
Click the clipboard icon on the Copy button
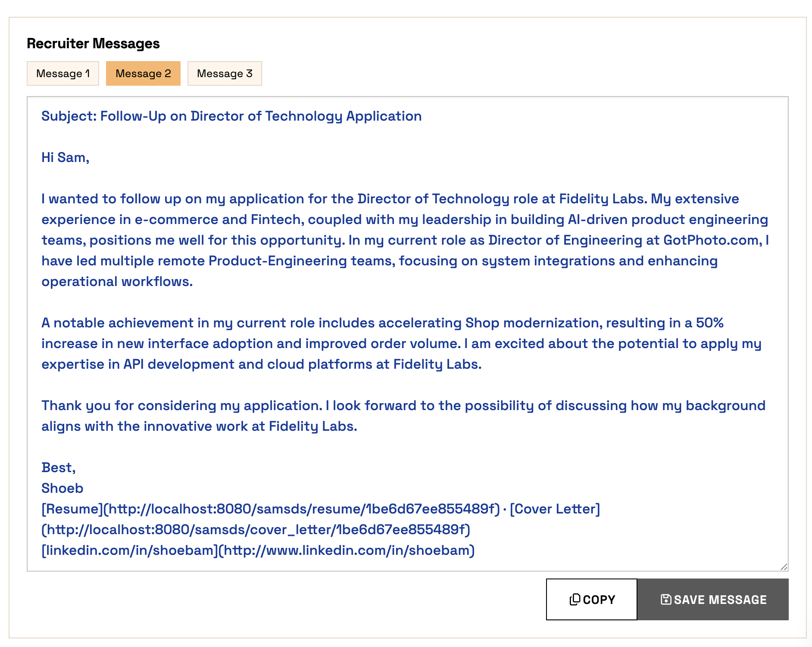point(575,600)
